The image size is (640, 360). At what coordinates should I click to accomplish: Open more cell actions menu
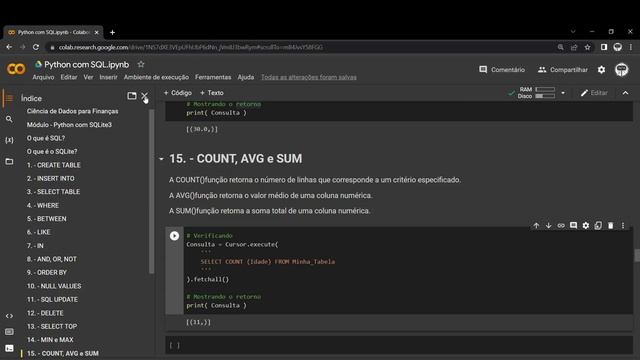tap(623, 225)
